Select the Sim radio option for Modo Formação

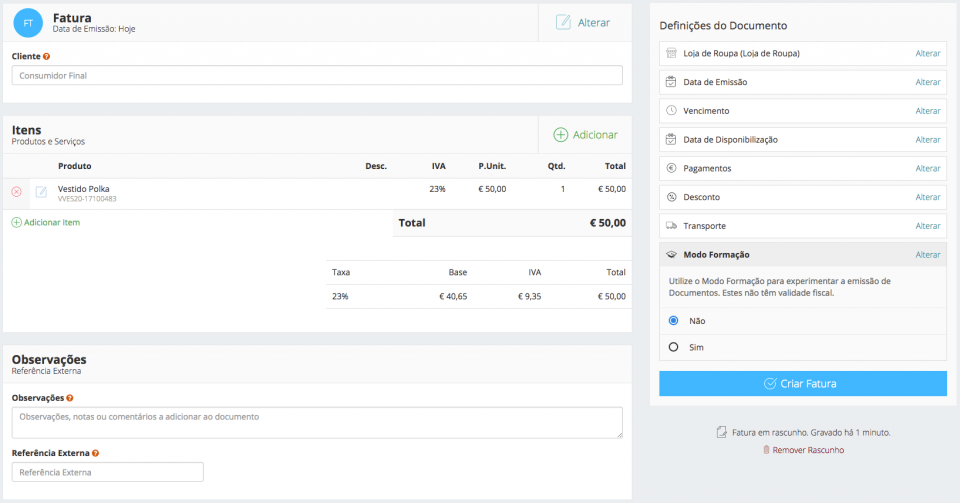(673, 347)
